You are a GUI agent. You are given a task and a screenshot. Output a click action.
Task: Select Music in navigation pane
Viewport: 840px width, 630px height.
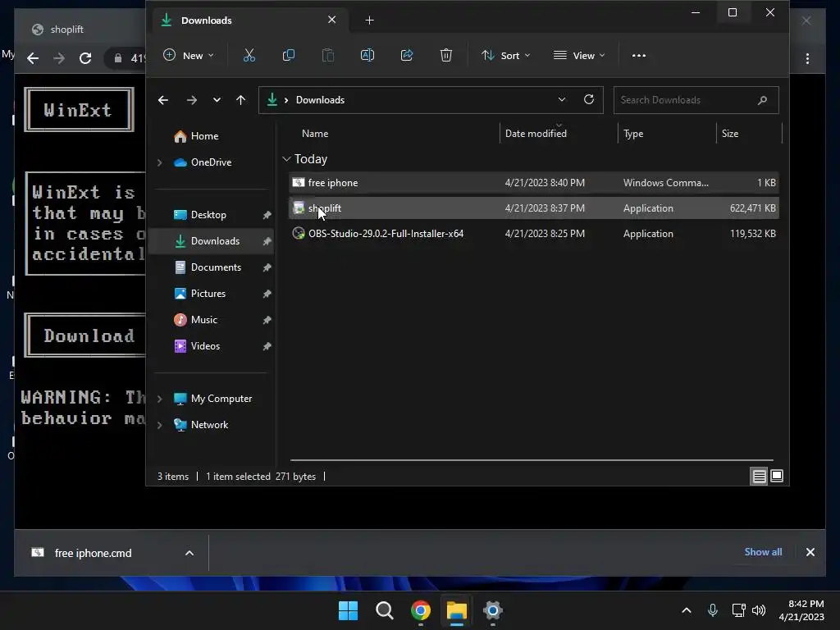(203, 320)
